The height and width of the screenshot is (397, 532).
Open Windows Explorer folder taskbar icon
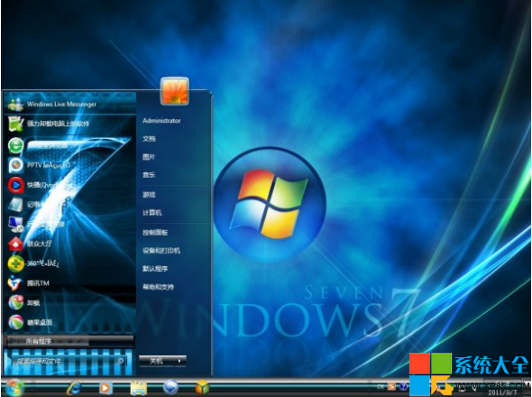tap(139, 388)
